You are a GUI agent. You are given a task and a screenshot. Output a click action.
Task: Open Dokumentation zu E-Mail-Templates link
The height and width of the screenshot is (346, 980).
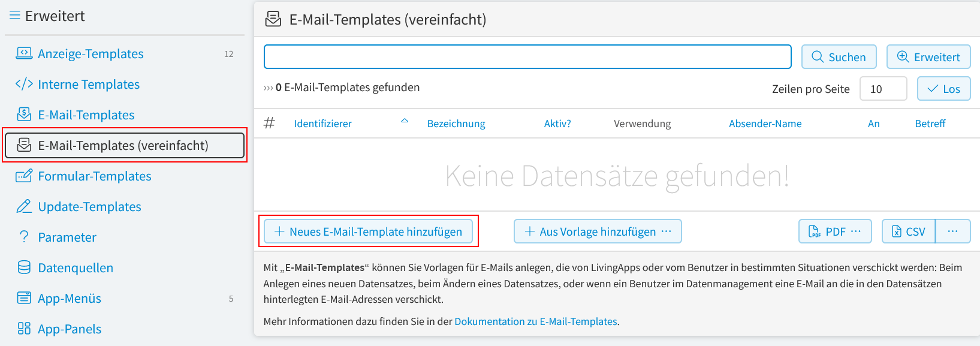(x=536, y=321)
